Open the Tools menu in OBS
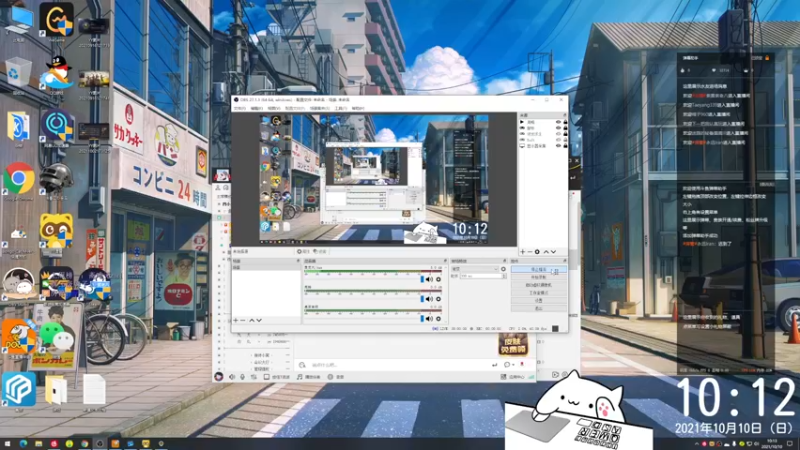Image resolution: width=800 pixels, height=450 pixels. (341, 109)
